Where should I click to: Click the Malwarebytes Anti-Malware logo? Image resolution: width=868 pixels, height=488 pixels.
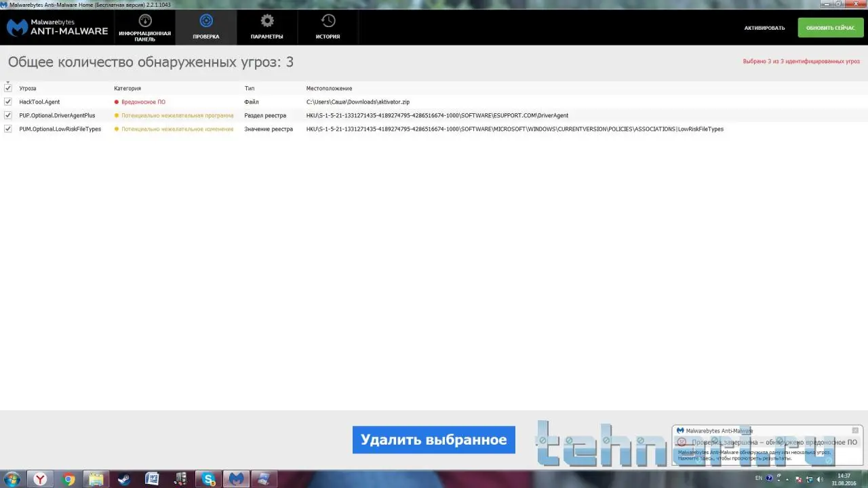tap(58, 27)
